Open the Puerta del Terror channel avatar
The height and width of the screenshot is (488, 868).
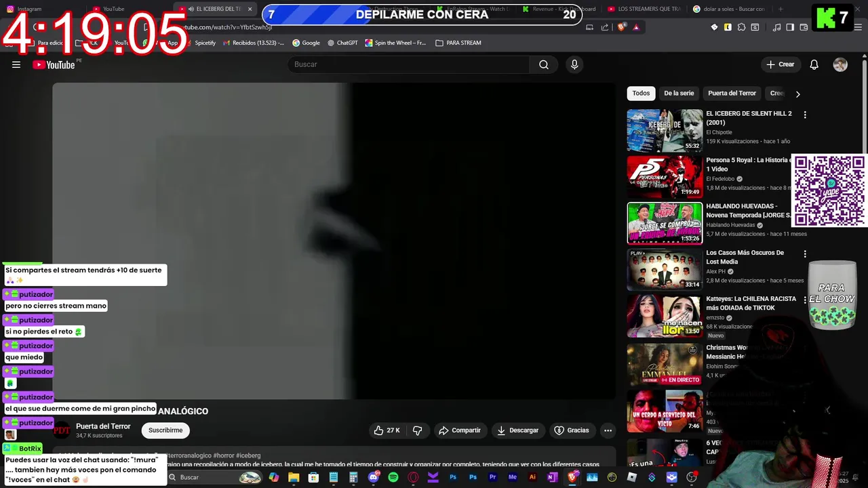coord(62,430)
